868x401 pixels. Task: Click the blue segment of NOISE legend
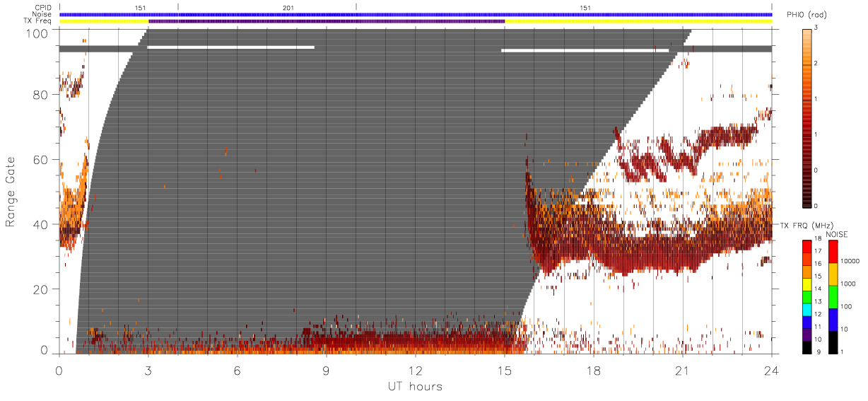[833, 320]
